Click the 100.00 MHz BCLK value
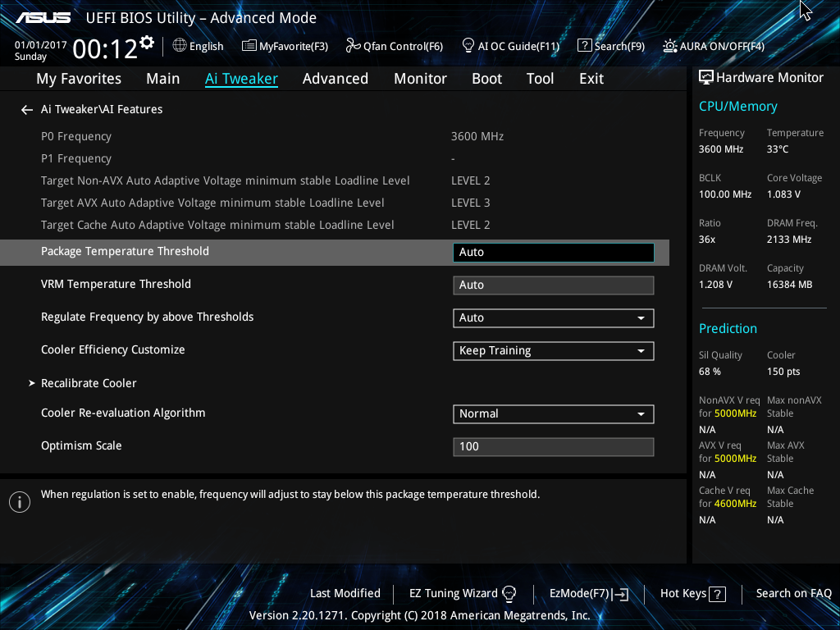This screenshot has width=840, height=630. 725,194
